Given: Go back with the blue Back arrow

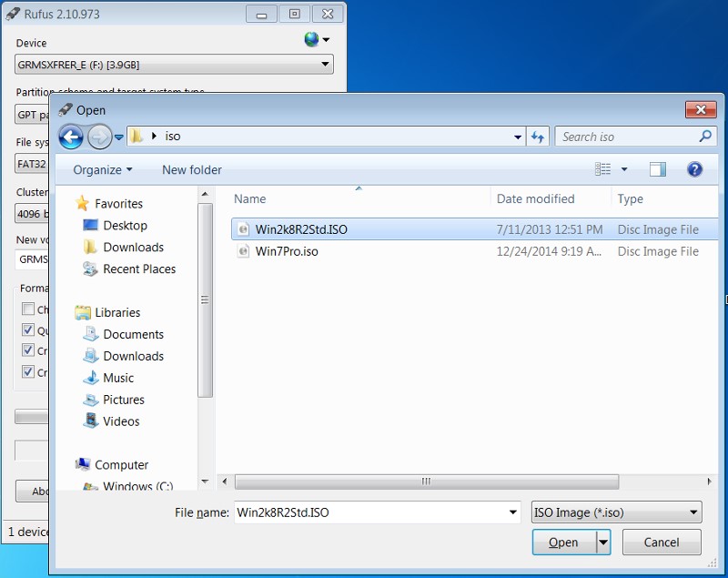Looking at the screenshot, I should [71, 137].
